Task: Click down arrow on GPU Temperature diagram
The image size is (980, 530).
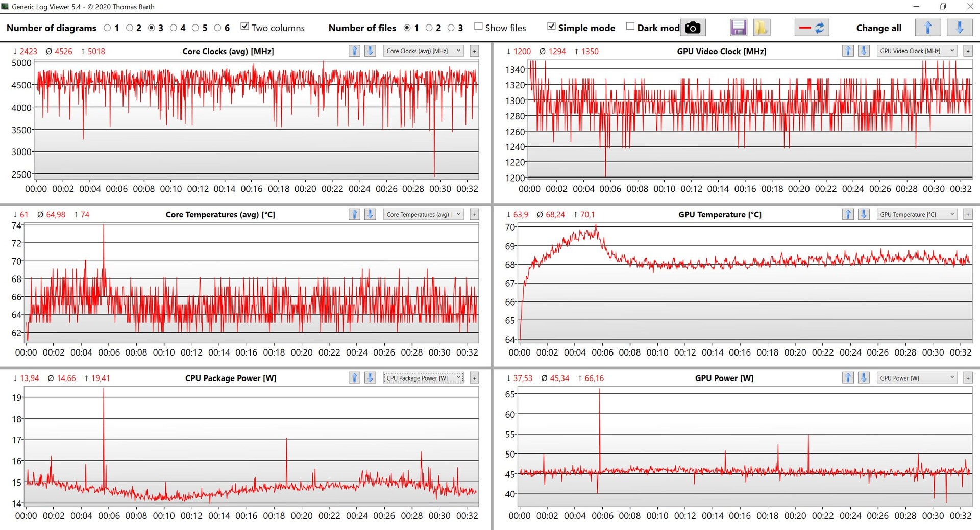Action: coord(864,215)
